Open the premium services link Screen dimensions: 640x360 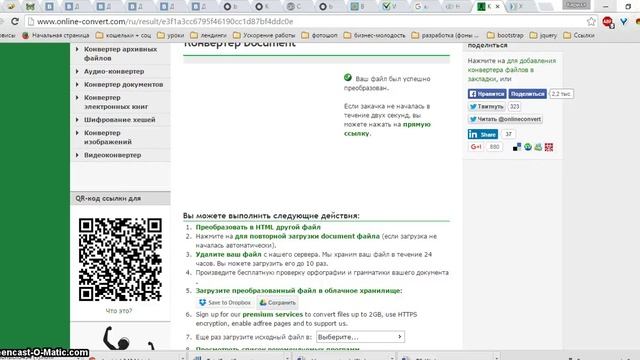(x=273, y=314)
